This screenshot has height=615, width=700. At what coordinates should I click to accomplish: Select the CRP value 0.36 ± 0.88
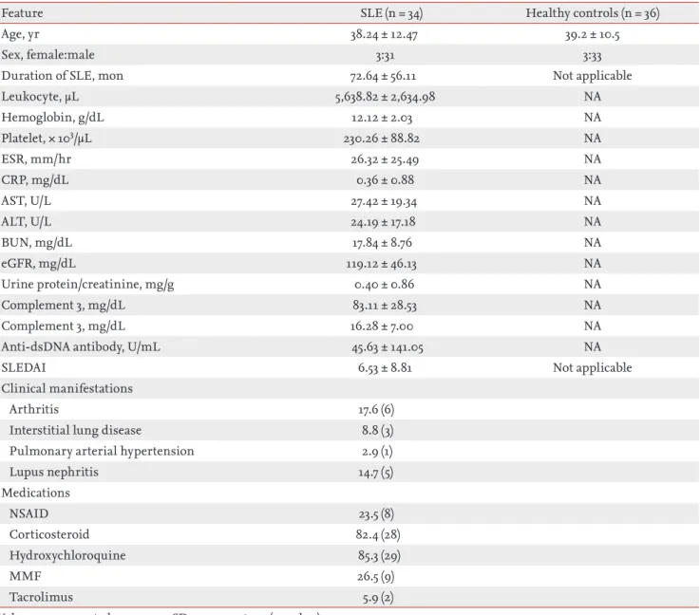386,180
